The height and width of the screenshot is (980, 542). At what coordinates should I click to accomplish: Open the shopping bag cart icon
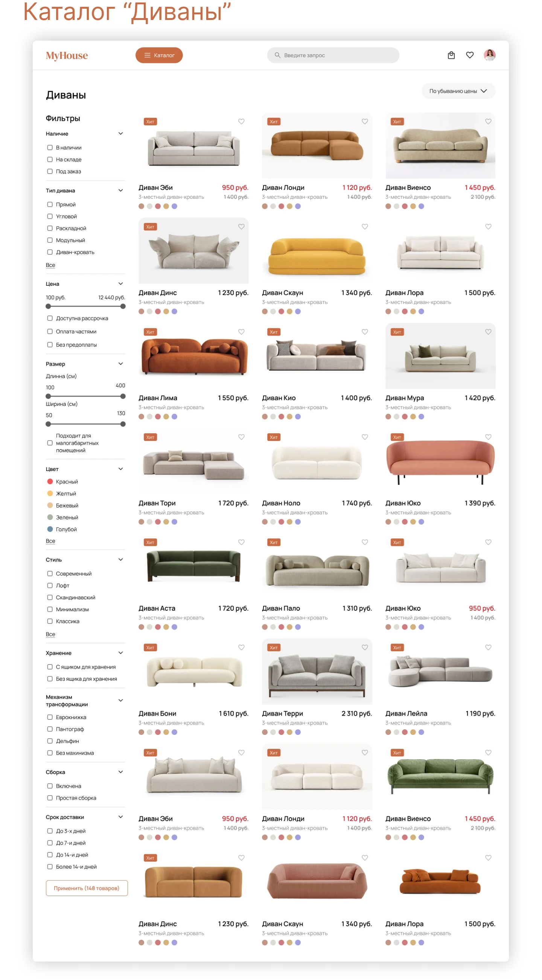451,55
